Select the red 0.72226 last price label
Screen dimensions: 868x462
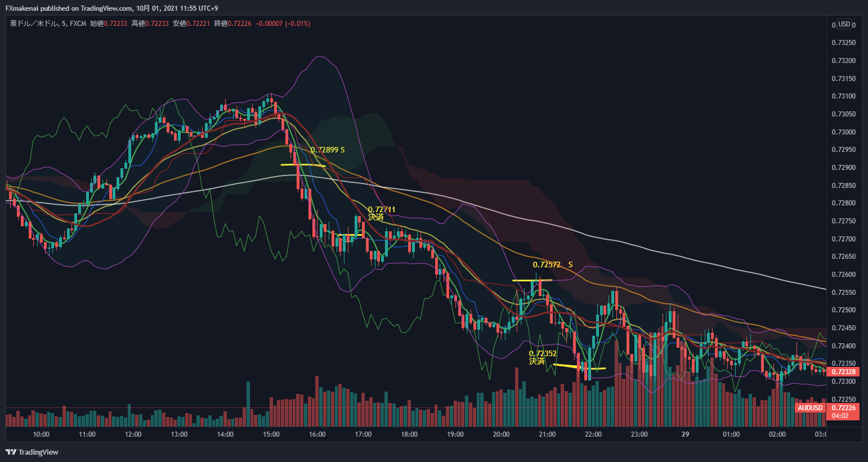coord(843,408)
